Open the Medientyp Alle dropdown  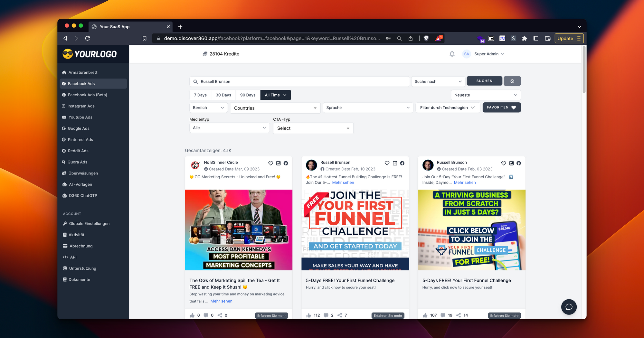point(229,128)
